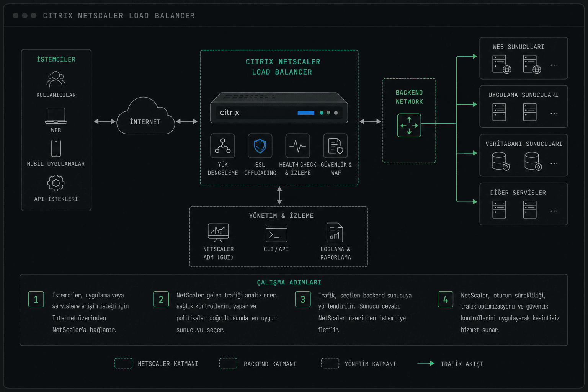Click the Health Check & İzleme pulse icon
Viewport: 588px width, 392px height.
297,146
